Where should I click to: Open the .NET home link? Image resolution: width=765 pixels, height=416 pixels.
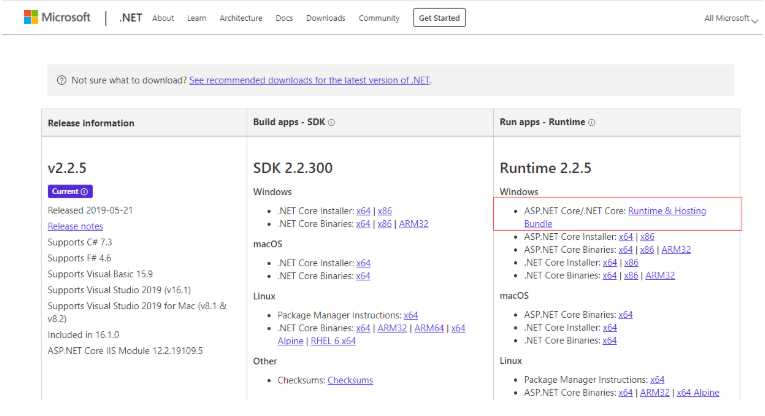[130, 18]
